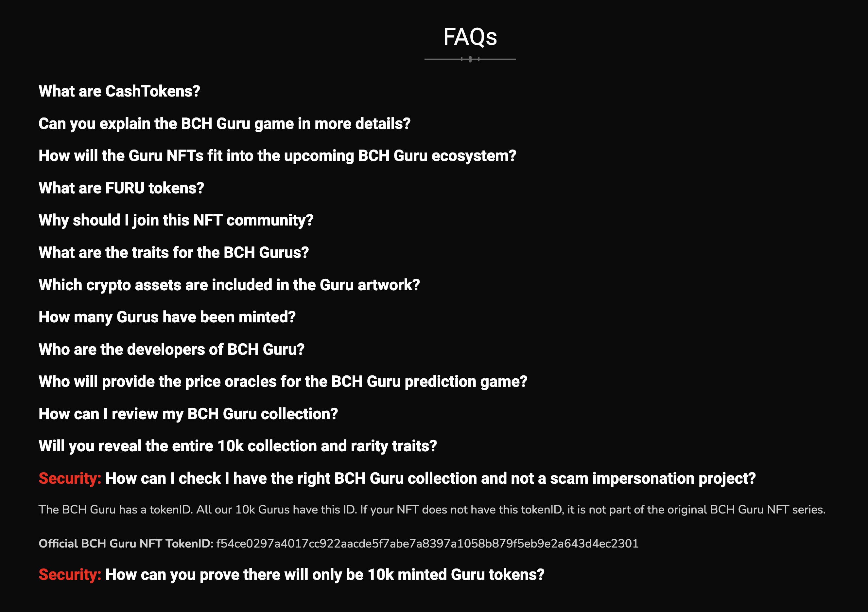Expand 'Can you explain the BCH Guru game' question
Screen dimensions: 868x612
(224, 124)
